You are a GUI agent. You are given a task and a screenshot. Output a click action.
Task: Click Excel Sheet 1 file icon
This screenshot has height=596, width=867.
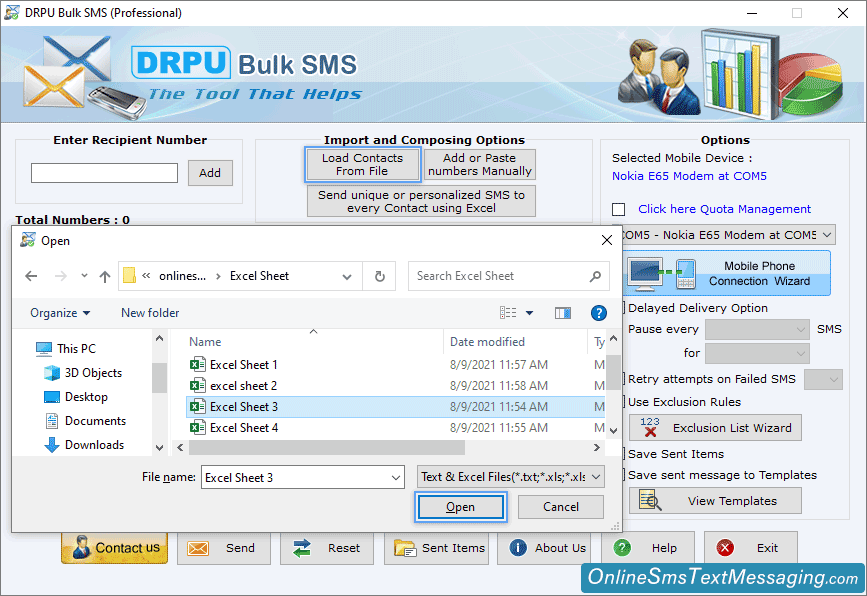197,365
